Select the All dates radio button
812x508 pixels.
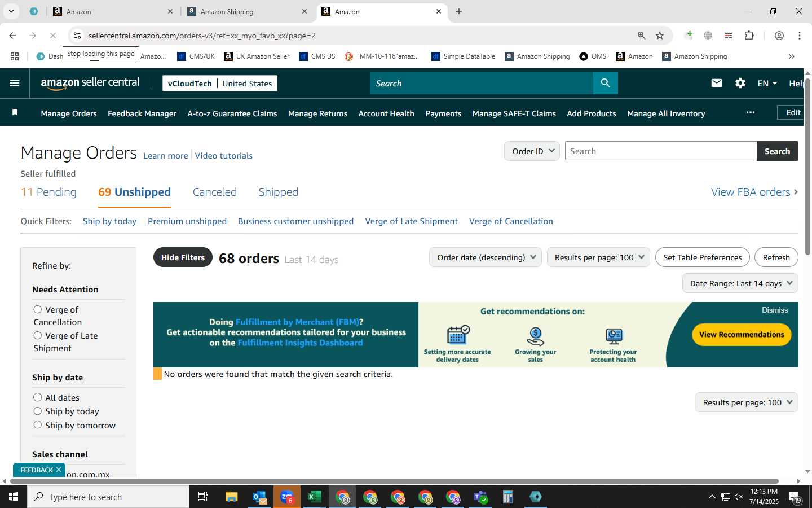tap(38, 397)
